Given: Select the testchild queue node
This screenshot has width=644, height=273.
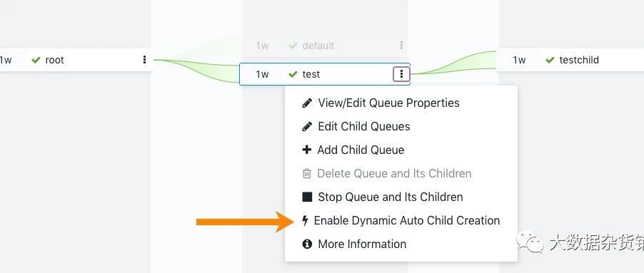Looking at the screenshot, I should pyautogui.click(x=570, y=60).
